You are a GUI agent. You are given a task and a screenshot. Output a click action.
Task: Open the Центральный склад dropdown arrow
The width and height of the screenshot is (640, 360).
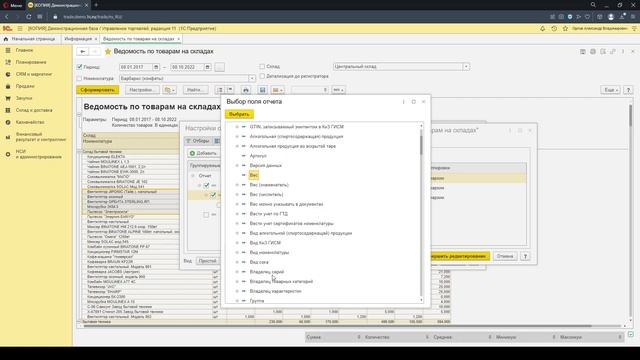pos(466,67)
